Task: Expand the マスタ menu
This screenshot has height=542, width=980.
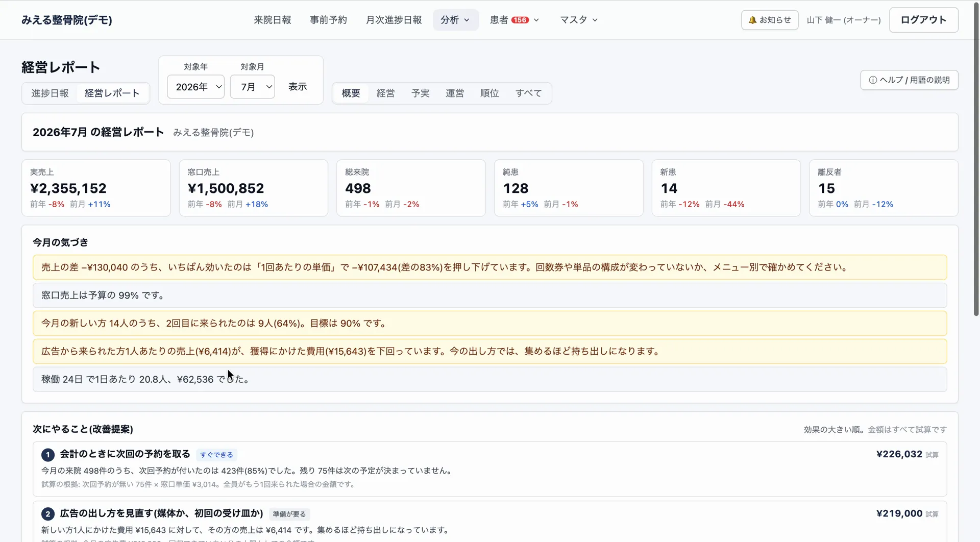Action: pyautogui.click(x=579, y=20)
